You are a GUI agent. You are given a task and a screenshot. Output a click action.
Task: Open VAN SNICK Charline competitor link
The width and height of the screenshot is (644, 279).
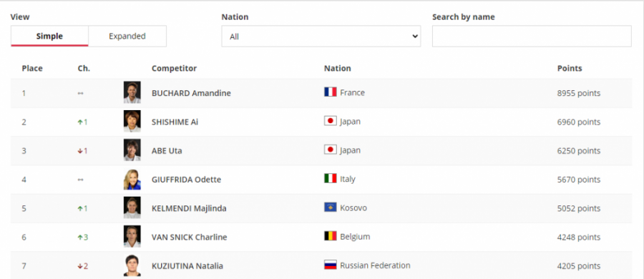190,237
